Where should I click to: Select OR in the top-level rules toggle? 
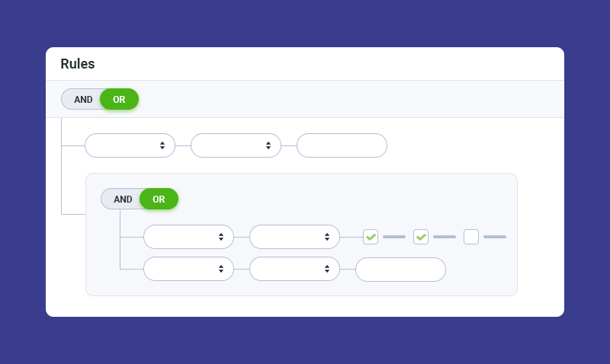pos(119,99)
